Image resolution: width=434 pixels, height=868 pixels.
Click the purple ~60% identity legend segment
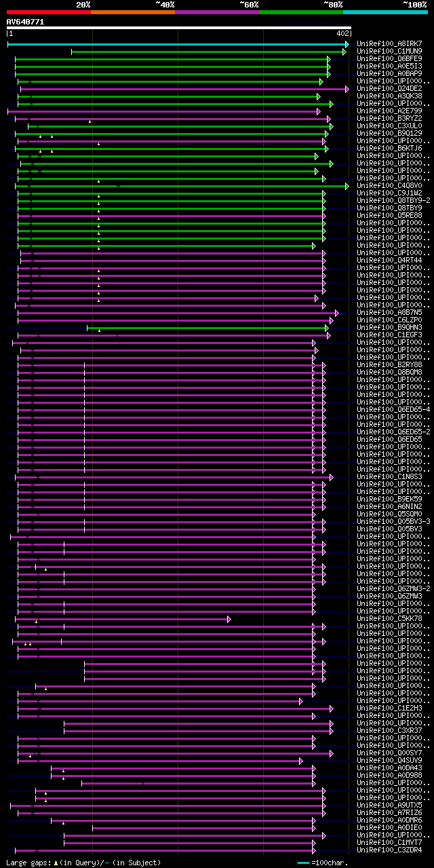pos(217,12)
